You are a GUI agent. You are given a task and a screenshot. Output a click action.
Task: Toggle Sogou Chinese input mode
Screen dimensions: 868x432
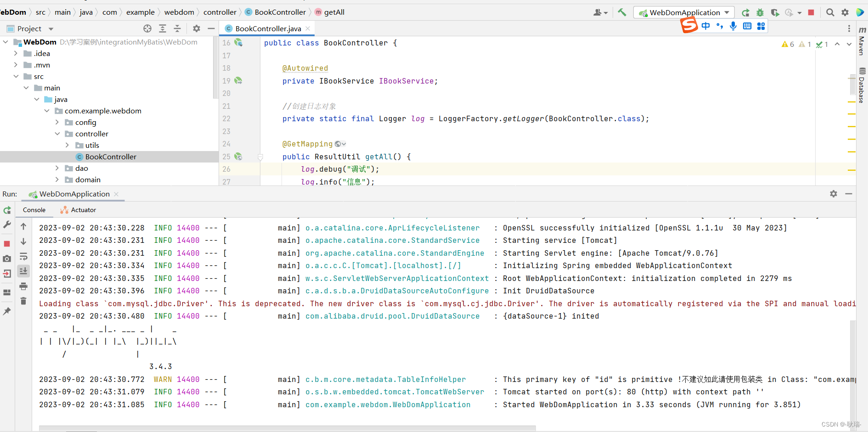pyautogui.click(x=706, y=26)
